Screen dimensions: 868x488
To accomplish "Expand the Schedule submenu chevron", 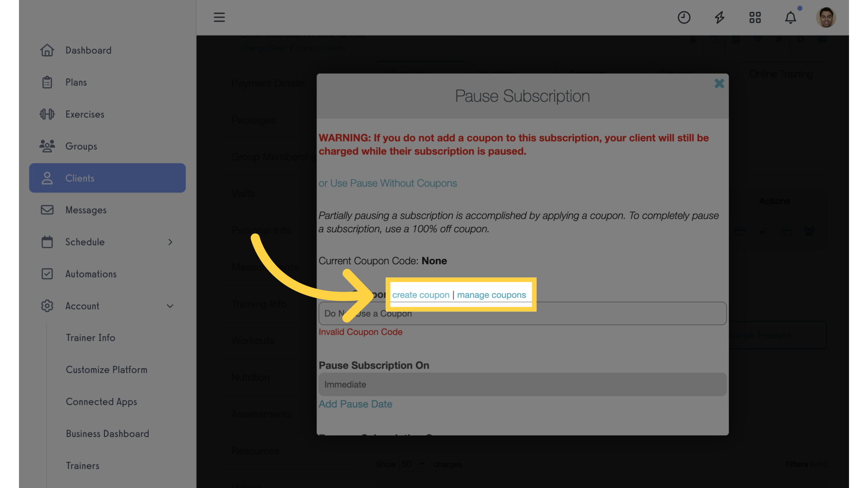I will click(x=170, y=242).
